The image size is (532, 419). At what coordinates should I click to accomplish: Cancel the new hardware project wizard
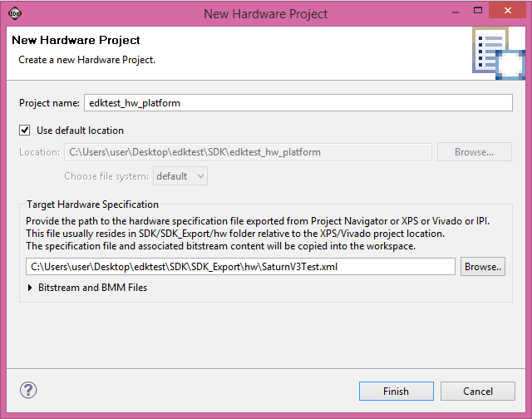click(478, 392)
